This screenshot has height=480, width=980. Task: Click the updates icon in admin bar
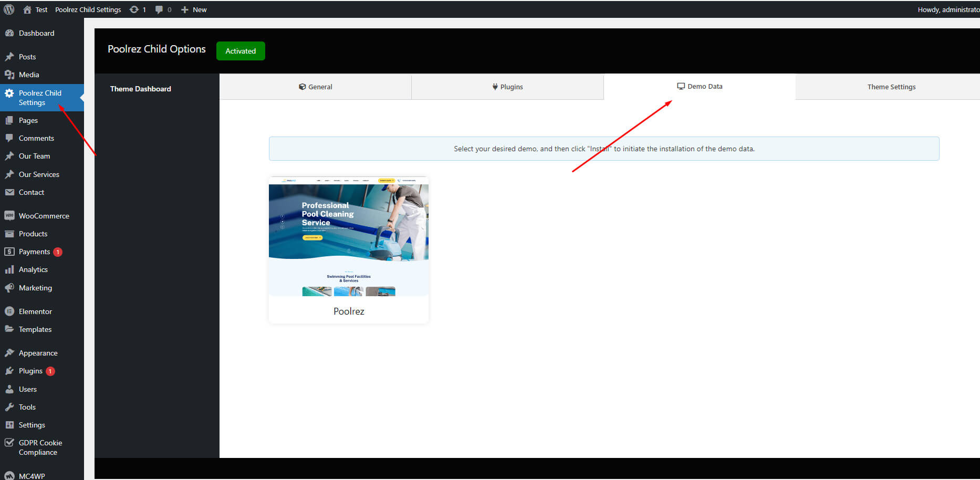pos(134,9)
